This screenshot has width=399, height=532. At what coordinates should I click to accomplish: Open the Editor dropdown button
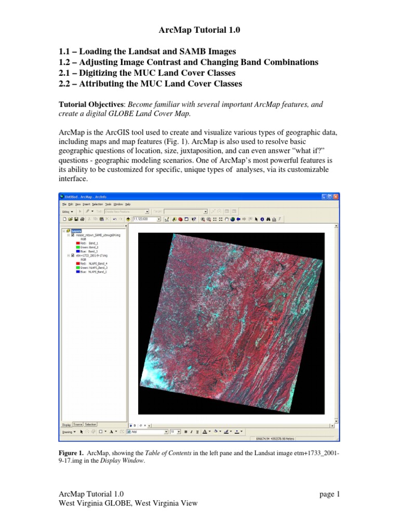pyautogui.click(x=68, y=212)
